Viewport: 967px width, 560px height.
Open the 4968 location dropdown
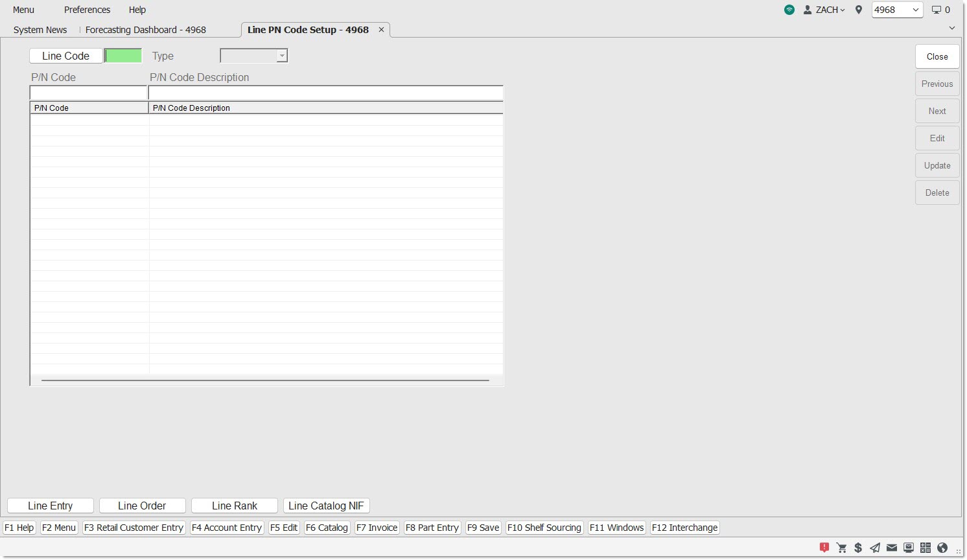tap(897, 10)
